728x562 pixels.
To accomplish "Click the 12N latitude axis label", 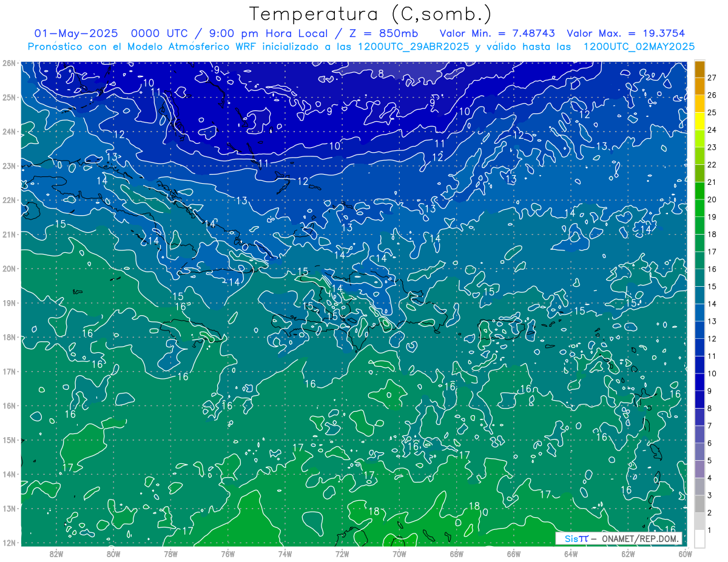I will [x=9, y=543].
